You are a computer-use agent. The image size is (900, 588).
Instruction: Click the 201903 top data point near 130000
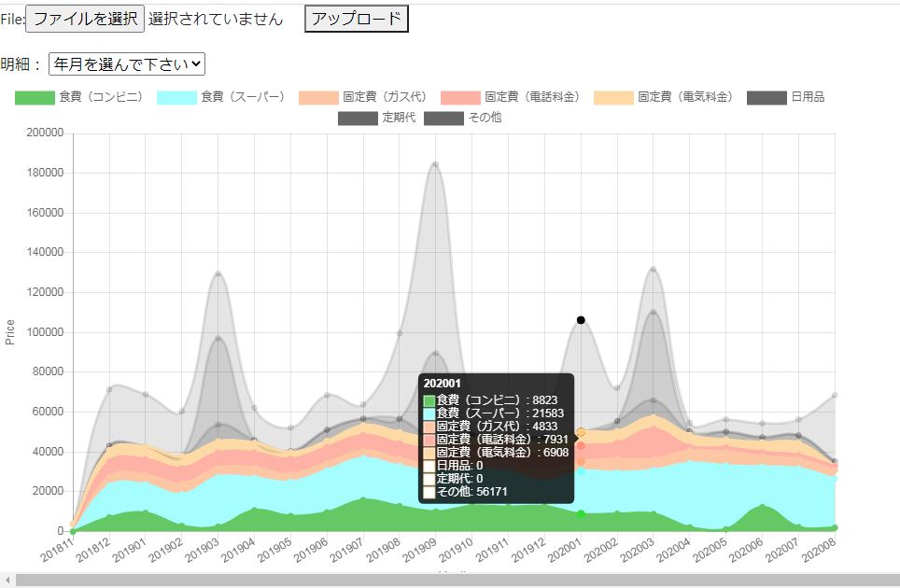pos(218,273)
